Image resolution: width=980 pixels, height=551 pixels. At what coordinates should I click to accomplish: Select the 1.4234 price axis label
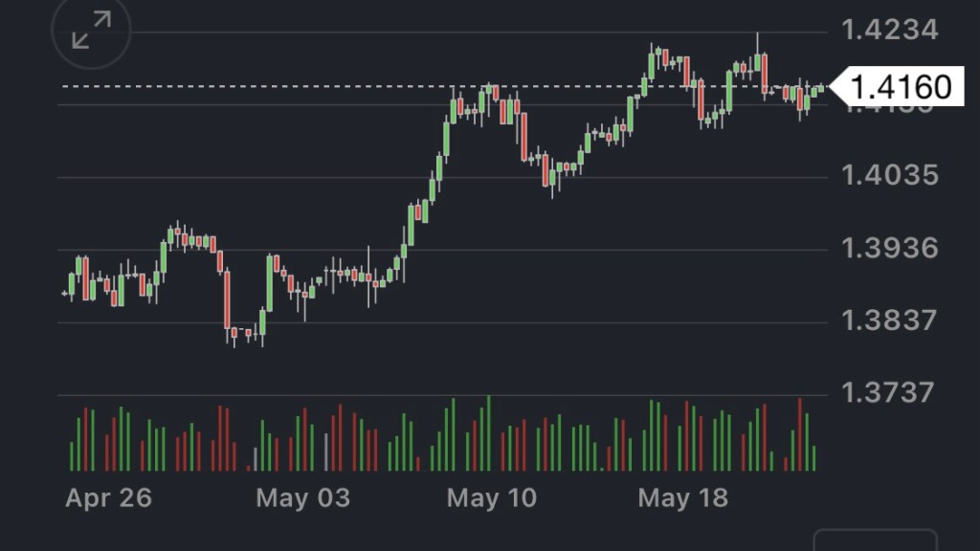point(890,31)
